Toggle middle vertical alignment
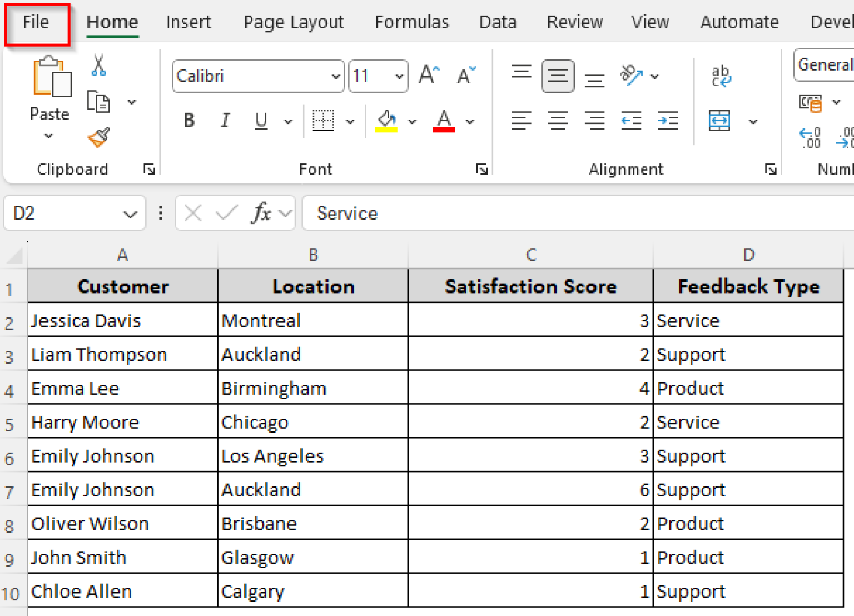This screenshot has width=854, height=616. tap(558, 76)
